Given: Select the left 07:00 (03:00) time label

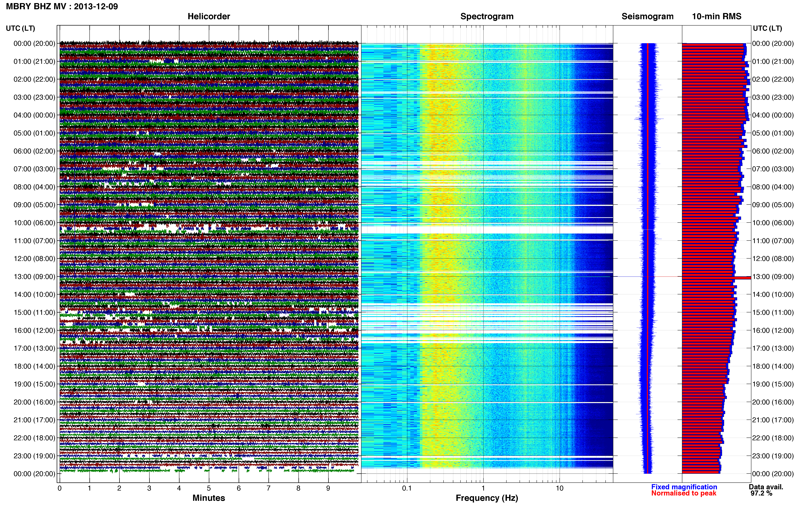Looking at the screenshot, I should (34, 169).
